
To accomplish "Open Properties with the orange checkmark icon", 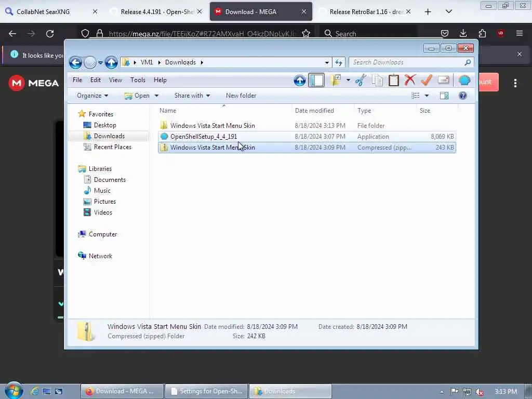I will tap(426, 80).
